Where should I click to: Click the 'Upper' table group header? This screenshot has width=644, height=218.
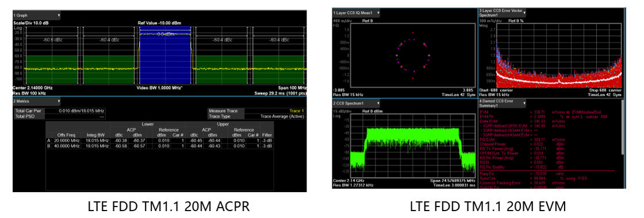click(223, 124)
